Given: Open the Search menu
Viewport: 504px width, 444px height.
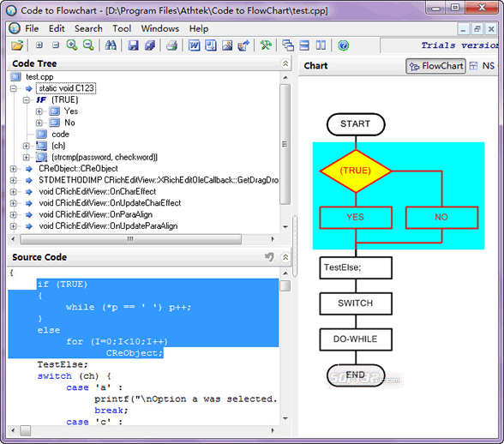Looking at the screenshot, I should pos(88,28).
